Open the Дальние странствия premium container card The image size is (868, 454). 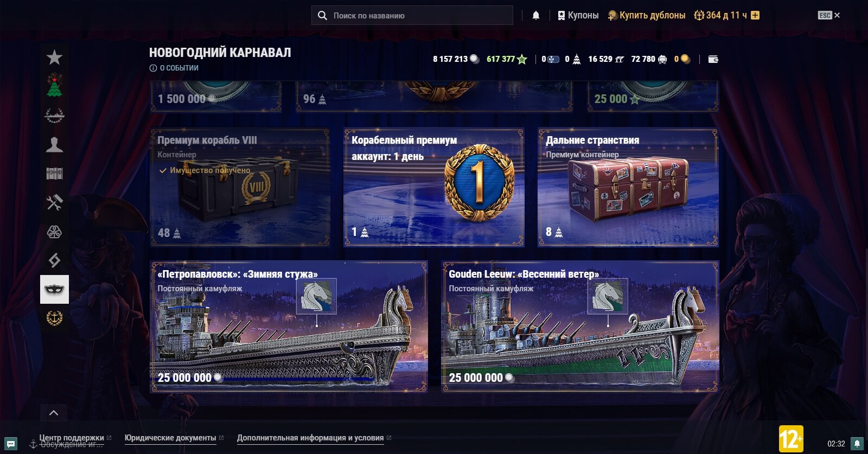(x=628, y=188)
